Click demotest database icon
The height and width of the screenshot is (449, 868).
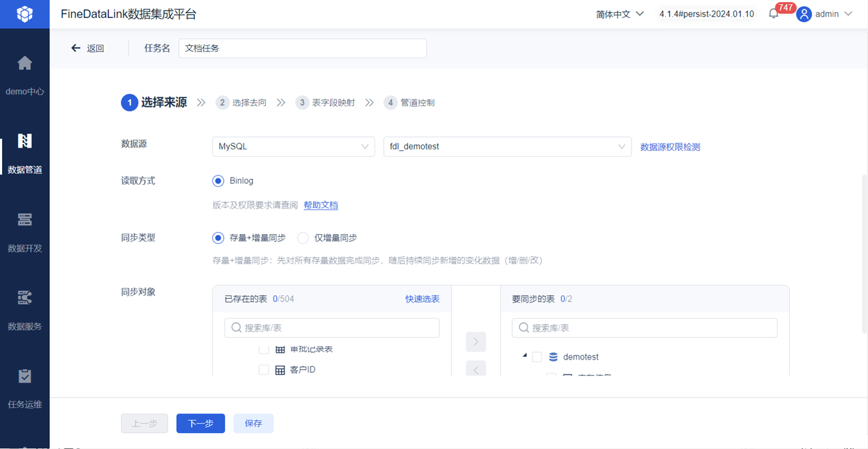click(553, 357)
